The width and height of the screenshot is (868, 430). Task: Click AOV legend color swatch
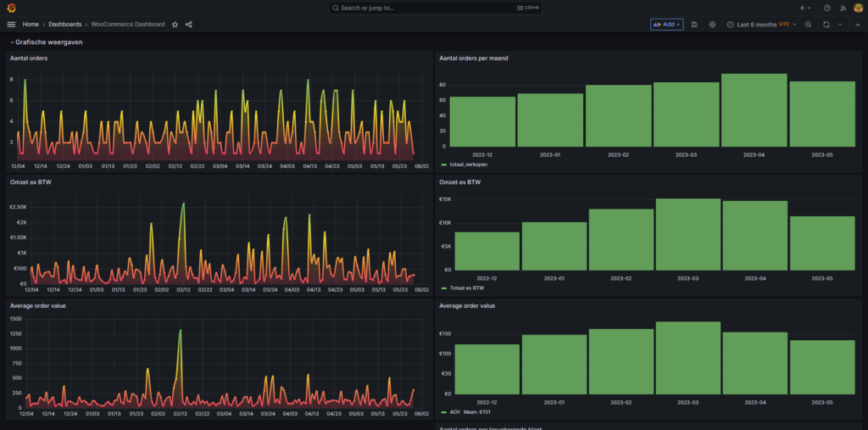[443, 411]
